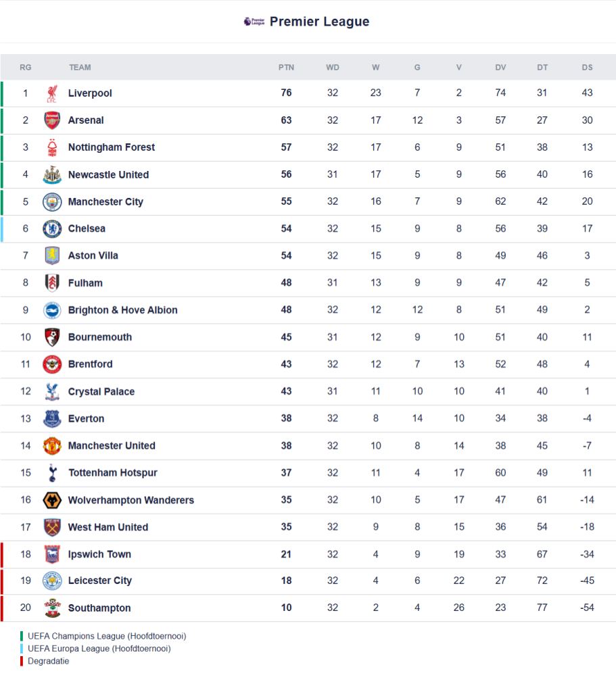Open the Ipswich Town team link

click(x=99, y=554)
